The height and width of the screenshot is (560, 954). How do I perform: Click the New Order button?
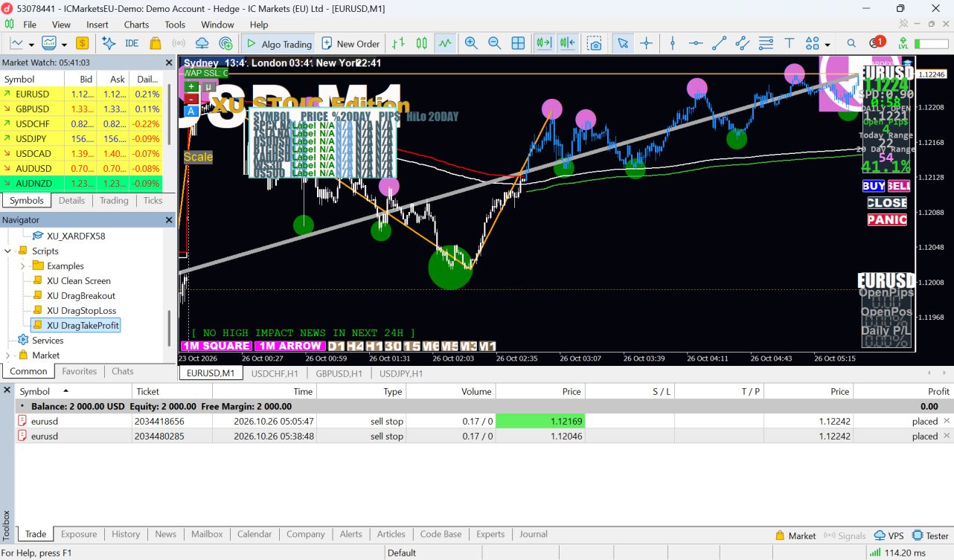coord(350,44)
